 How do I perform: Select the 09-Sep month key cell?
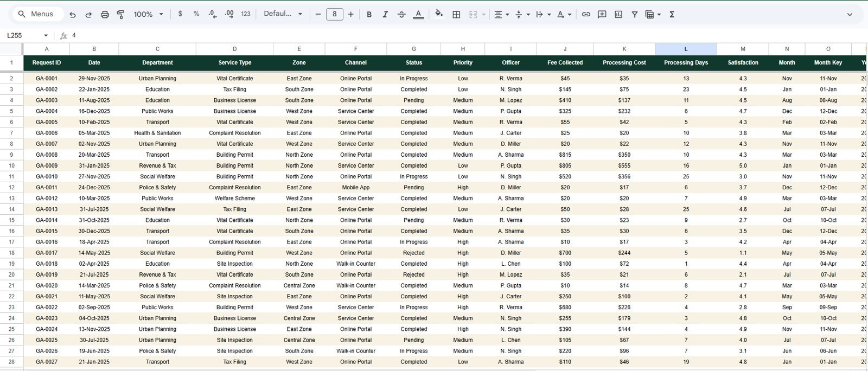coord(828,308)
